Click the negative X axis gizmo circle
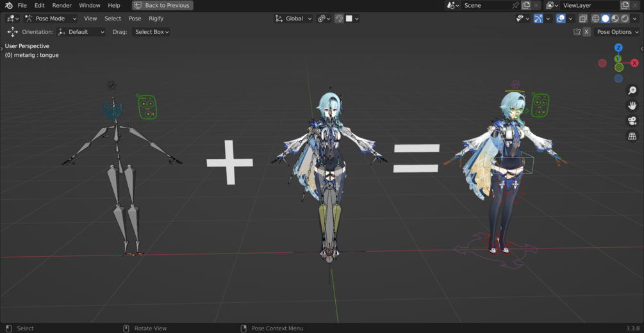This screenshot has width=644, height=333. point(602,63)
